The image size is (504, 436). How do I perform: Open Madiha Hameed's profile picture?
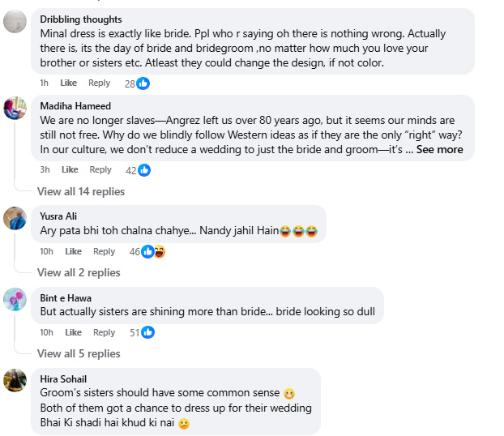[15, 109]
